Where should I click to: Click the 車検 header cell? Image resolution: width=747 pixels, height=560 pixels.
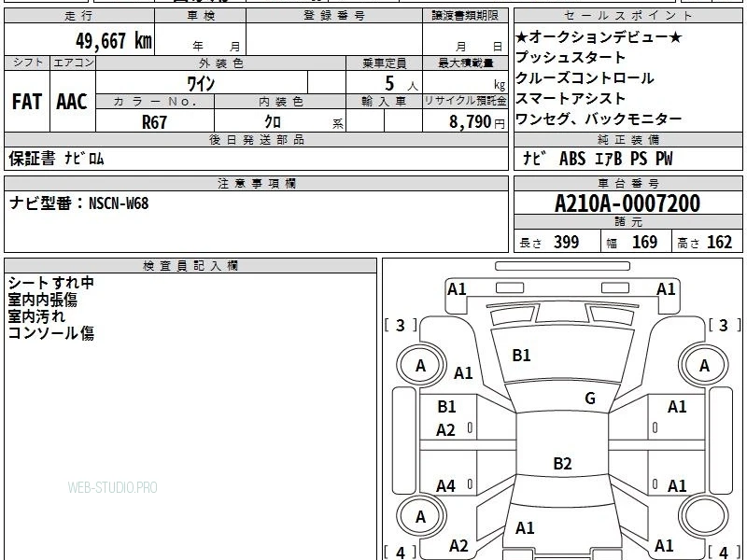(x=201, y=16)
